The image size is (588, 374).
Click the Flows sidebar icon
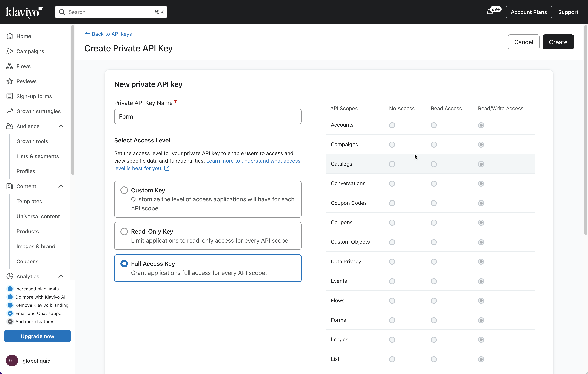click(10, 66)
